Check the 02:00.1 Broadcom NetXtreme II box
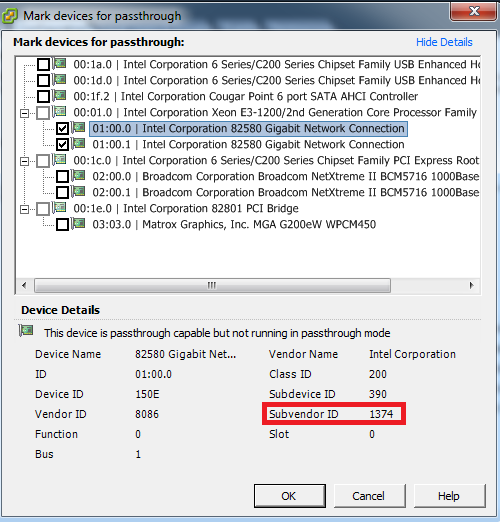This screenshot has width=500, height=522. (x=62, y=192)
